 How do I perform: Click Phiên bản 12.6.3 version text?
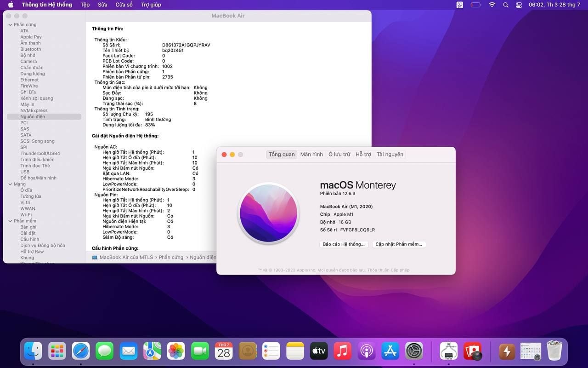point(338,194)
